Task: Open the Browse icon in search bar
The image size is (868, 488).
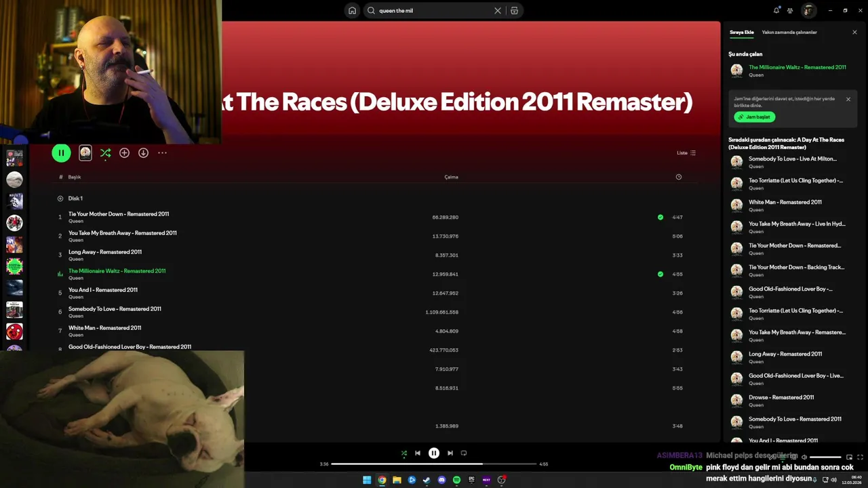Action: point(515,10)
